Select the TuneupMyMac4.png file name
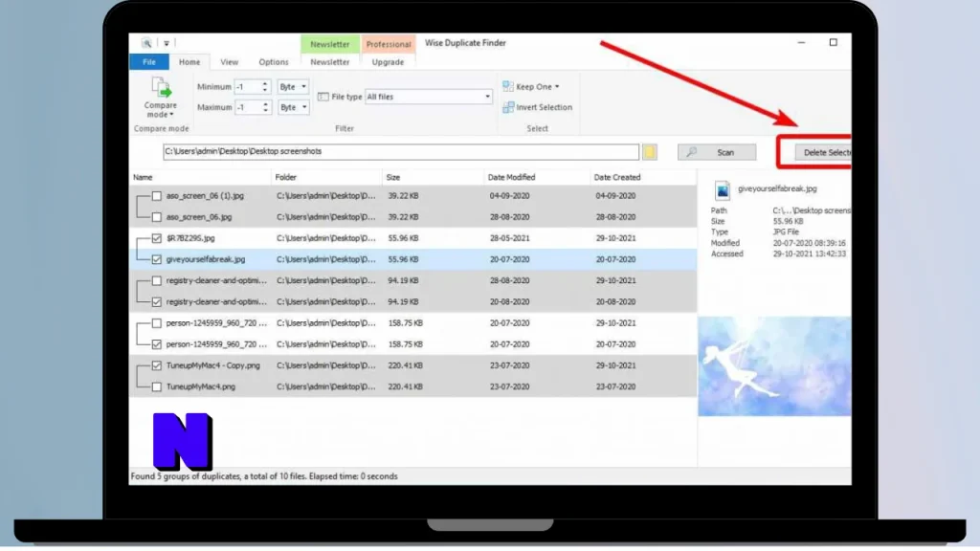 [x=201, y=387]
